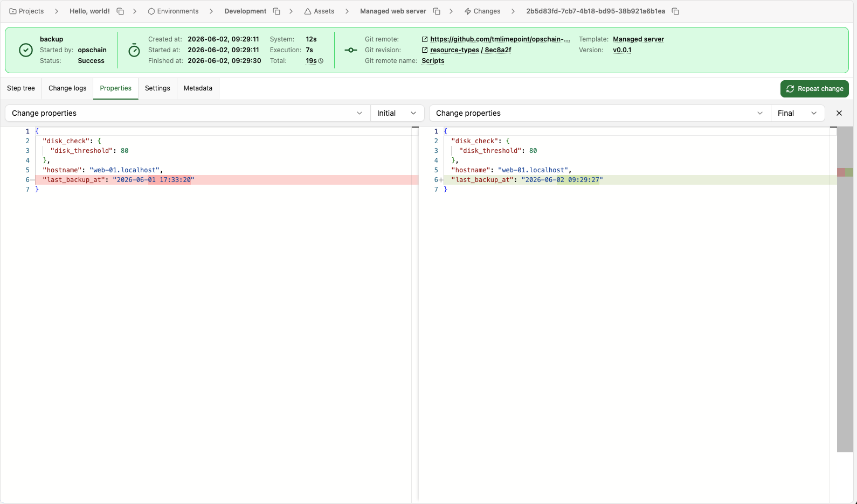This screenshot has width=857, height=504.
Task: Click the added-line plus marker on right line 6
Action: click(x=441, y=180)
